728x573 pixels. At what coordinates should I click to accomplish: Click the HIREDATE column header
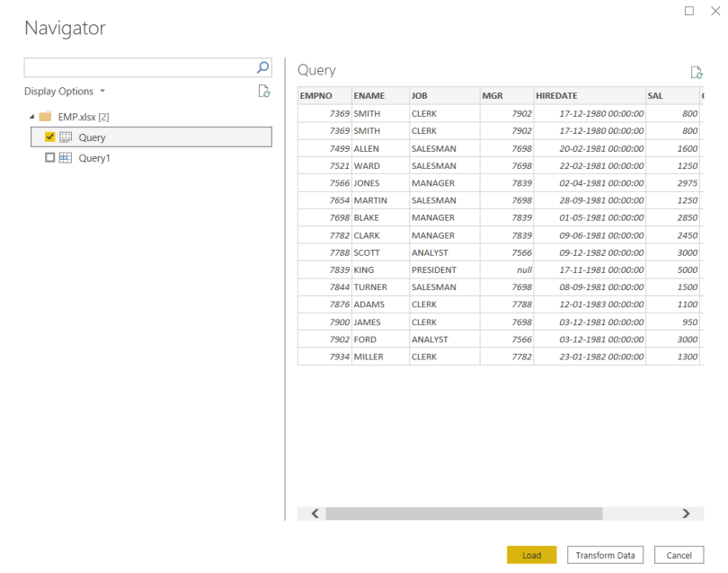[590, 95]
